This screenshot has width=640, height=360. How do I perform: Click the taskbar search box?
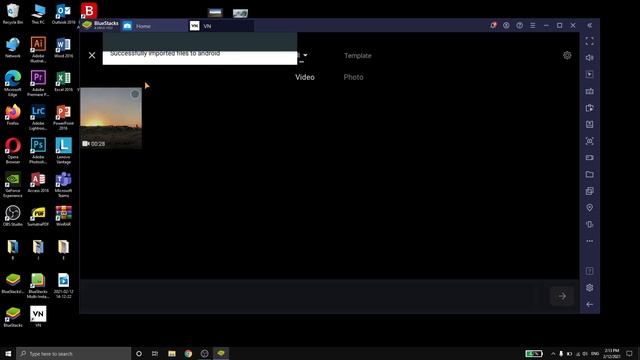[73, 353]
